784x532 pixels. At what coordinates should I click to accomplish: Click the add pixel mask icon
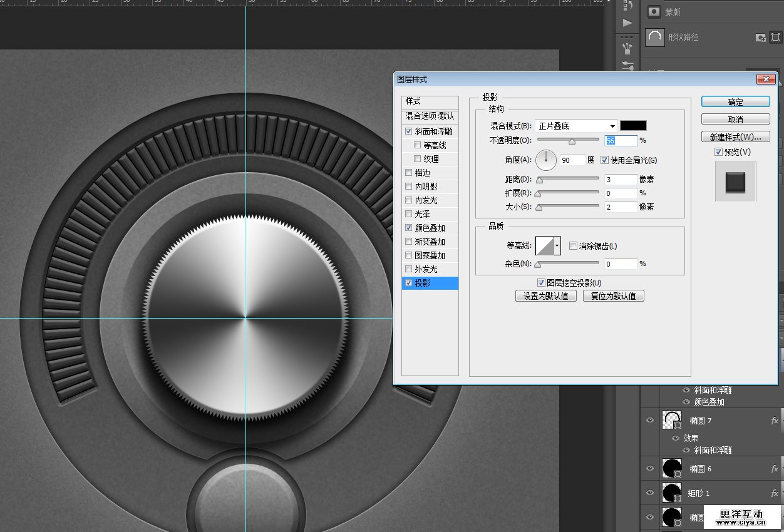point(761,38)
